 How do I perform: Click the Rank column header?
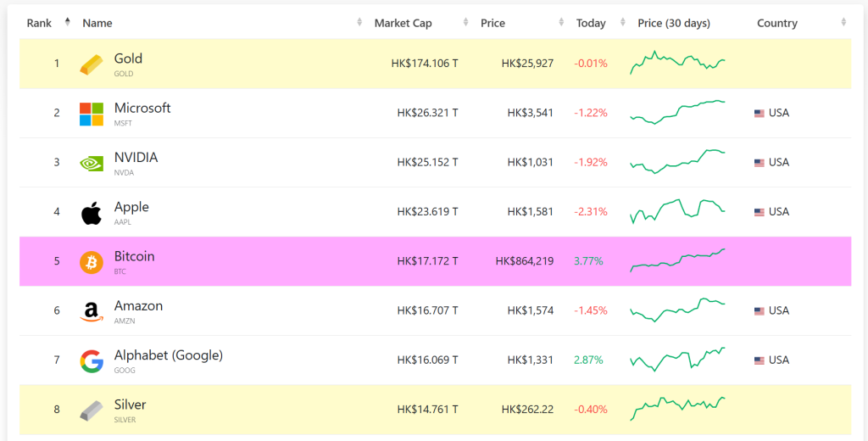[x=39, y=23]
